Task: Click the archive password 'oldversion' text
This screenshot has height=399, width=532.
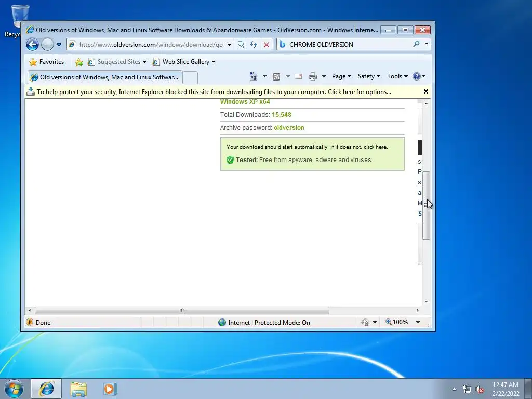Action: click(289, 128)
